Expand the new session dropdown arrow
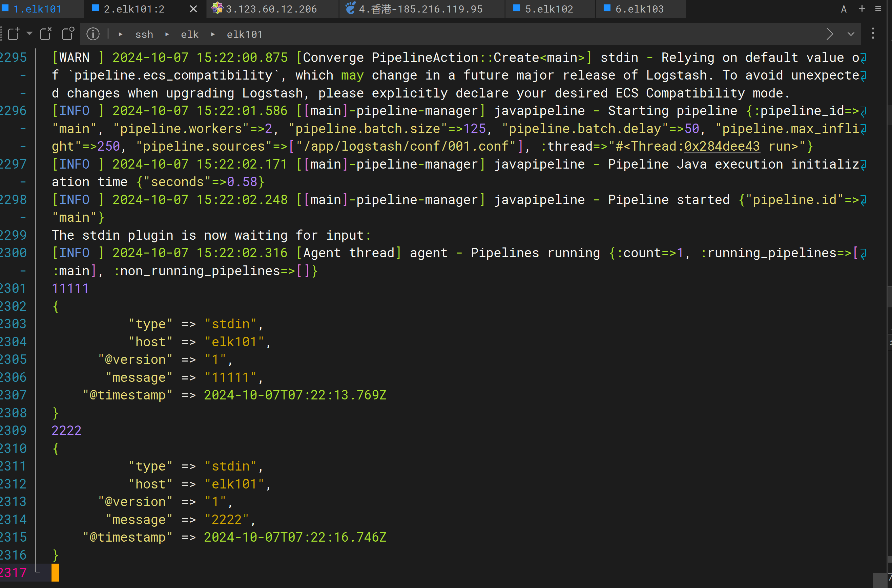The width and height of the screenshot is (892, 588). point(29,34)
